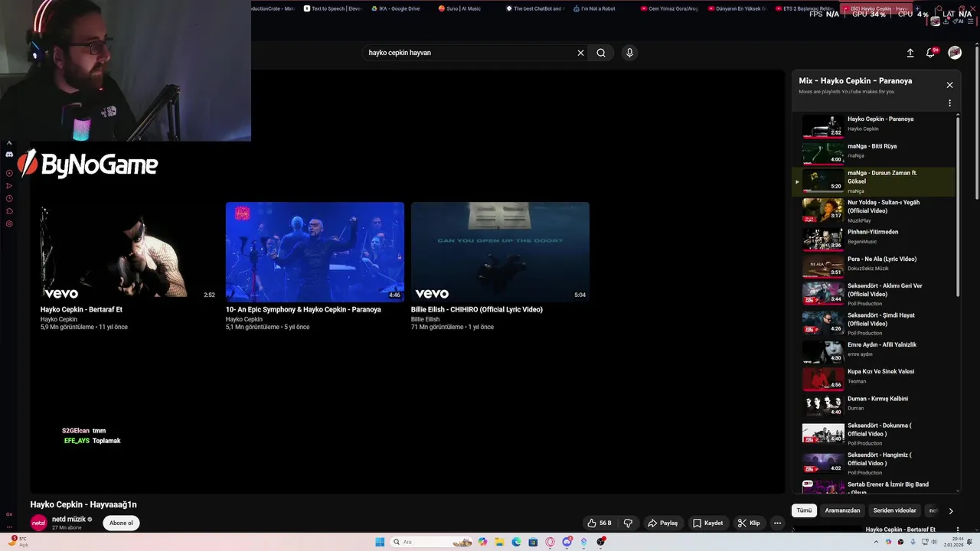
Task: Open the upload/create icon in header
Action: pos(910,53)
